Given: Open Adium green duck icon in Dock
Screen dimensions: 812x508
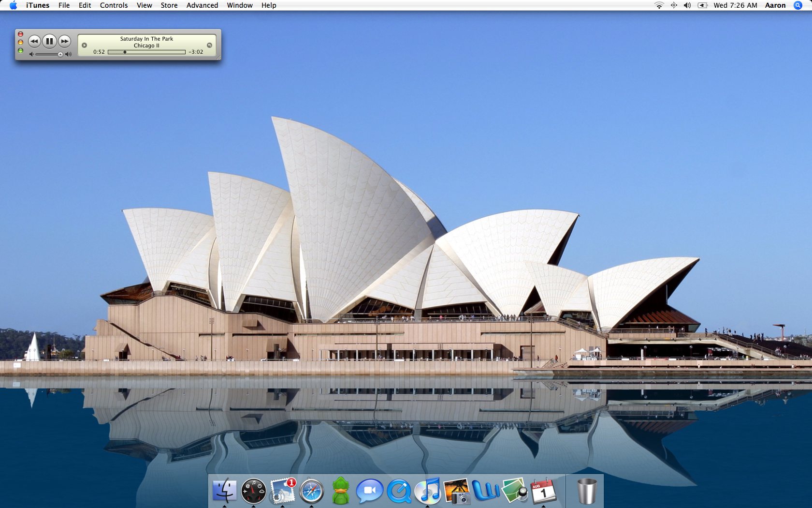Looking at the screenshot, I should coord(341,491).
